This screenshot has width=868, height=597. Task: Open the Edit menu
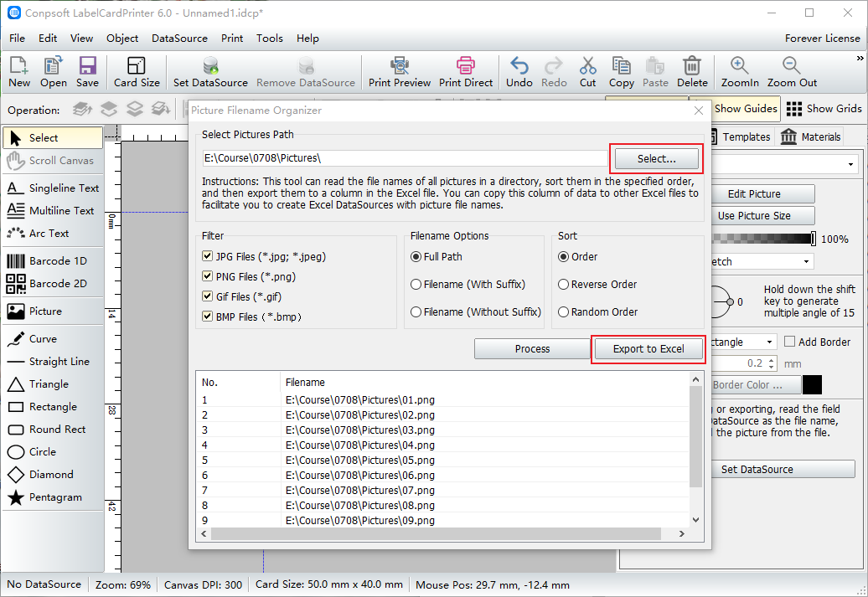(48, 39)
